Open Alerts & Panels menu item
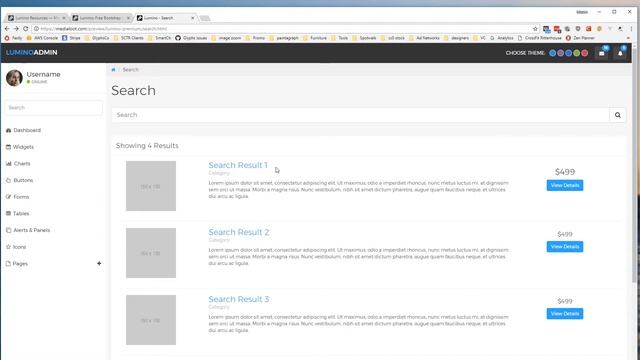Viewport: 640px width, 360px height. click(x=31, y=230)
